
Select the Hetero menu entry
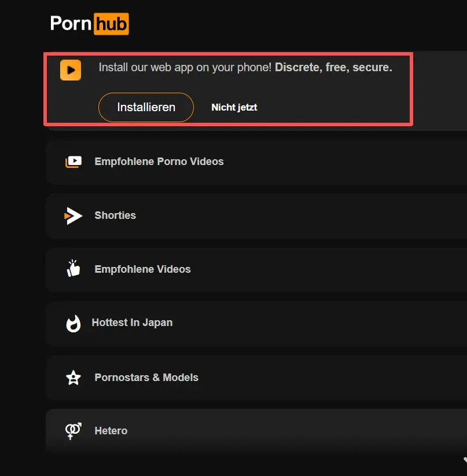256,431
